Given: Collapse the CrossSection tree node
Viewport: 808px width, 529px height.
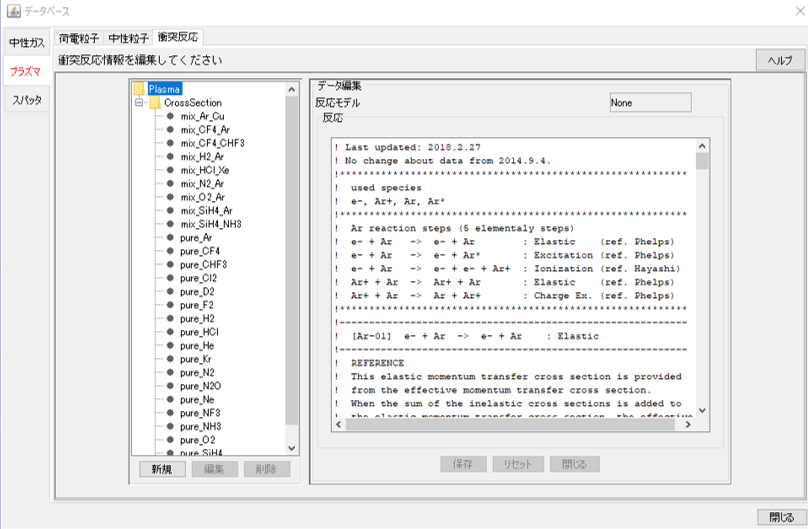Looking at the screenshot, I should [139, 103].
